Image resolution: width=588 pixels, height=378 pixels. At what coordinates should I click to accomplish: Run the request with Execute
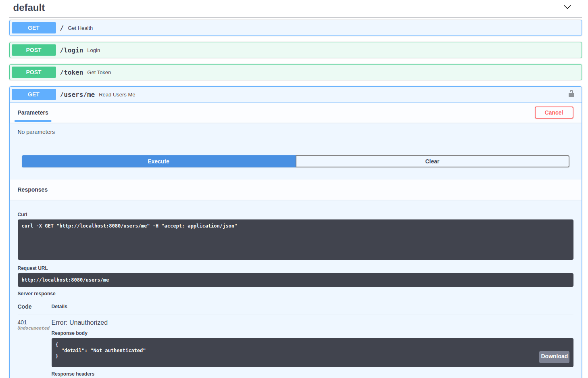pyautogui.click(x=158, y=161)
